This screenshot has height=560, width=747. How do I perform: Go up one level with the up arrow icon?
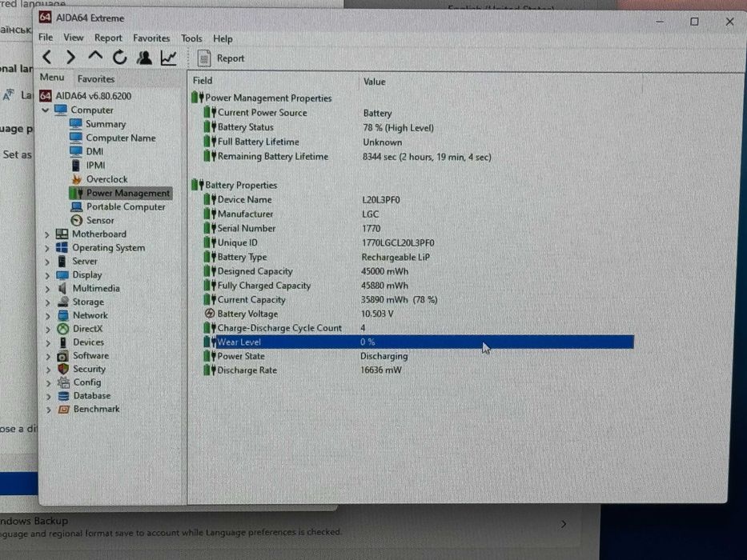[x=95, y=57]
